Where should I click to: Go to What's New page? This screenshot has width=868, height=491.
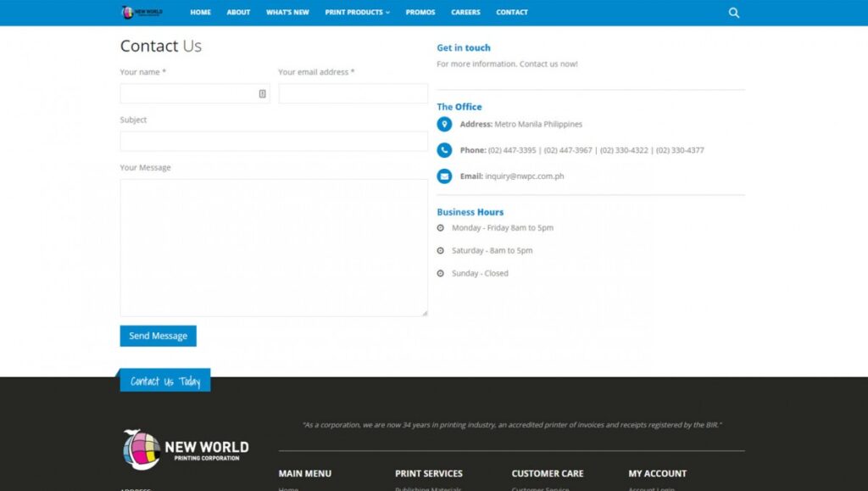(x=287, y=13)
